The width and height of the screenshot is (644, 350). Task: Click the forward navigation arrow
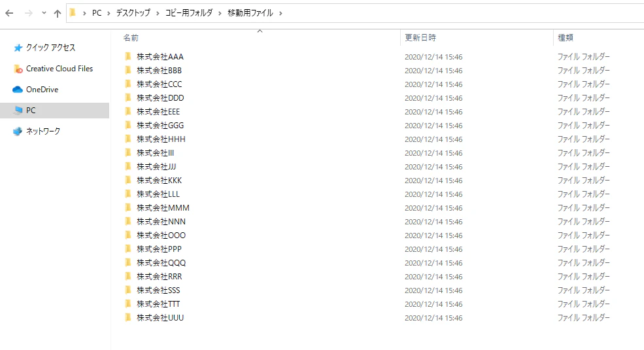click(28, 13)
